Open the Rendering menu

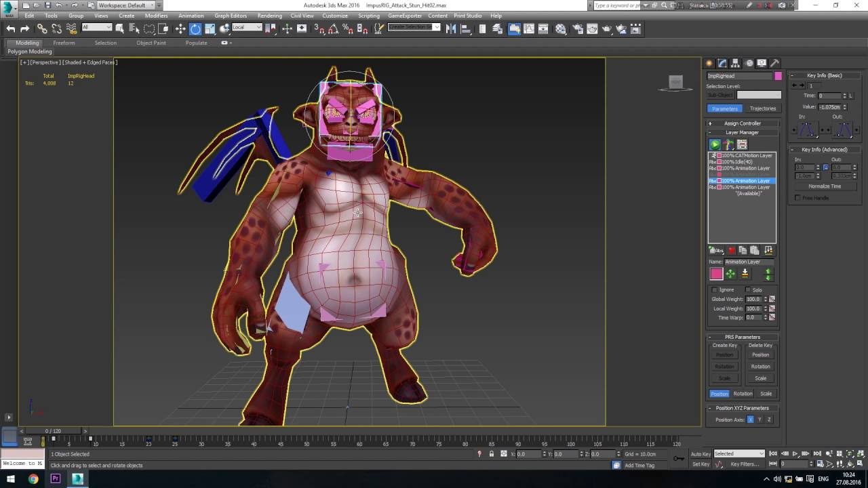pyautogui.click(x=270, y=16)
